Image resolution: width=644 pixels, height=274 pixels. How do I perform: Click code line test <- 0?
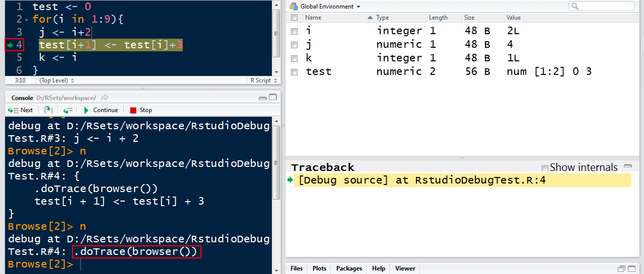(62, 7)
